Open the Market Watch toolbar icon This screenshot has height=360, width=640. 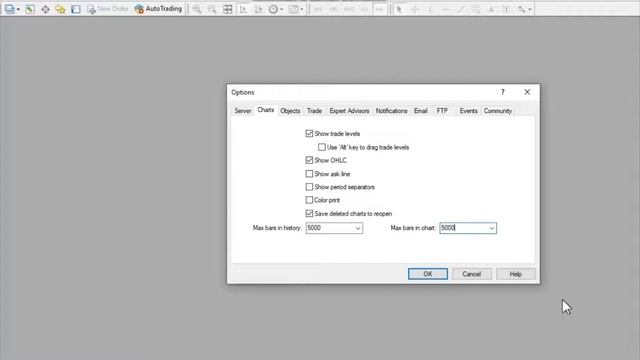[30, 9]
